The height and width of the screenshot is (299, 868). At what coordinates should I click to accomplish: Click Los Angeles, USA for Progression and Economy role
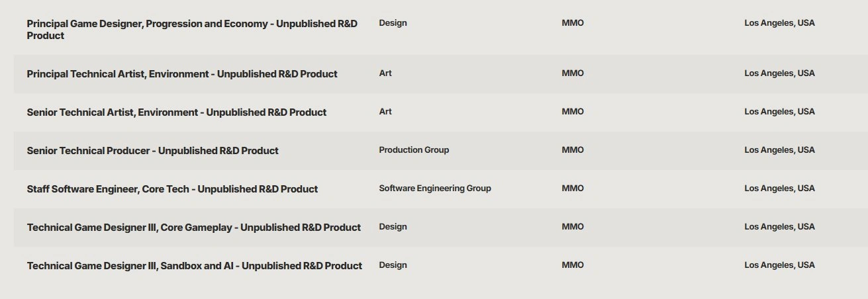[779, 23]
